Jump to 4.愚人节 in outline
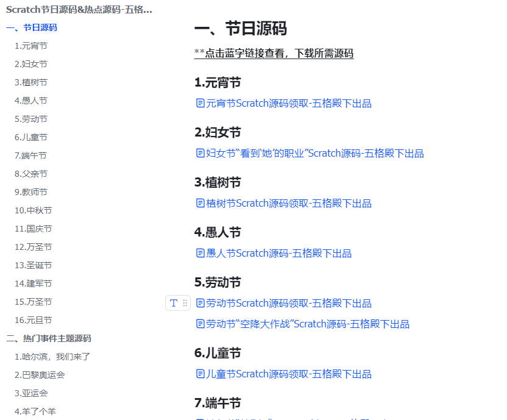The width and height of the screenshot is (507, 420). 31,101
